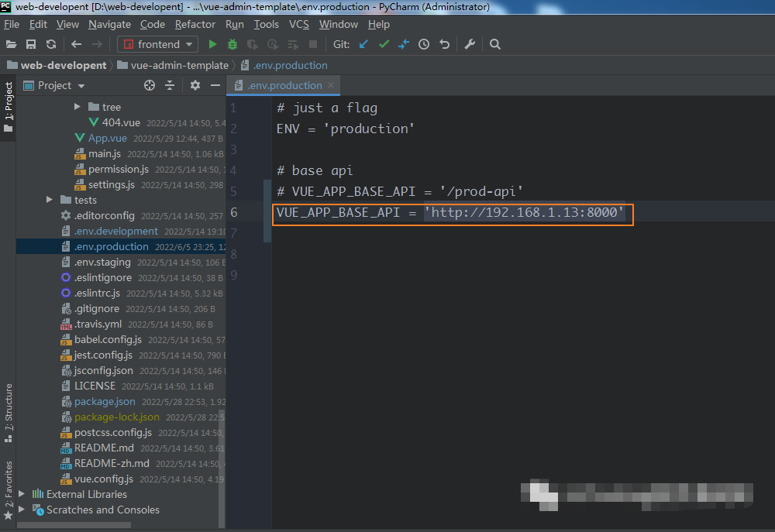This screenshot has width=775, height=532.
Task: Open the Window menu
Action: [338, 24]
